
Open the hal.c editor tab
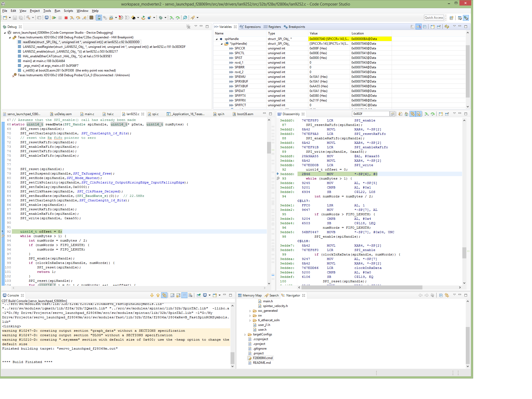[x=108, y=114]
